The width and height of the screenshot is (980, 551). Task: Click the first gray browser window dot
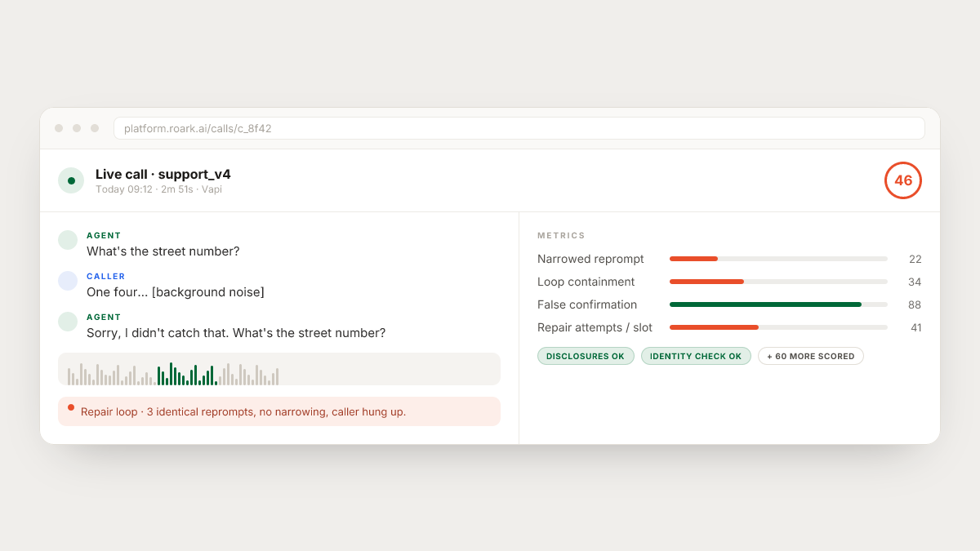(x=59, y=128)
